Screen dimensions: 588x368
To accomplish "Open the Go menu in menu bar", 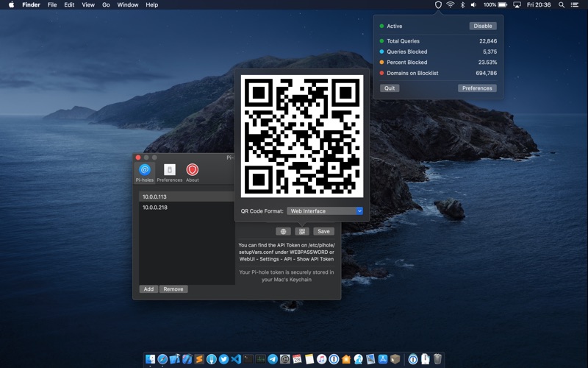I will click(106, 5).
